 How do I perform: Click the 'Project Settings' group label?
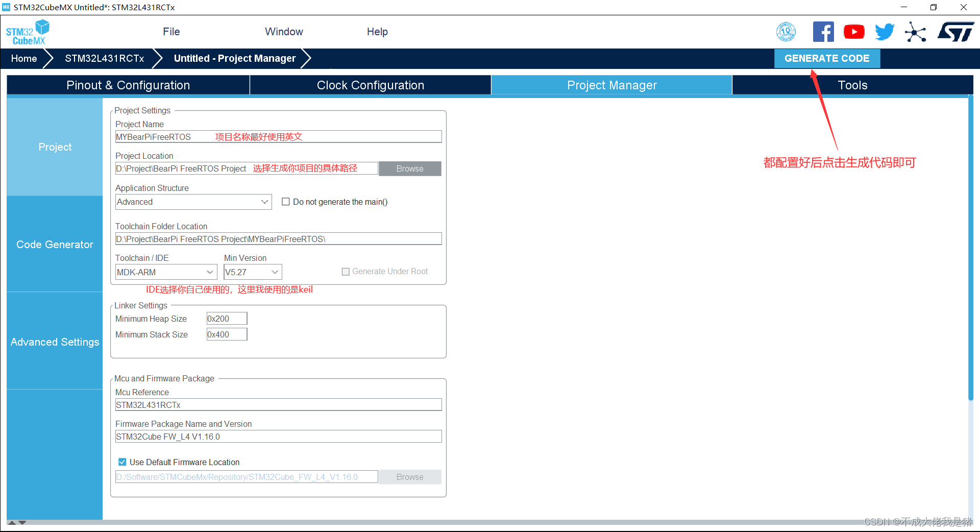142,110
